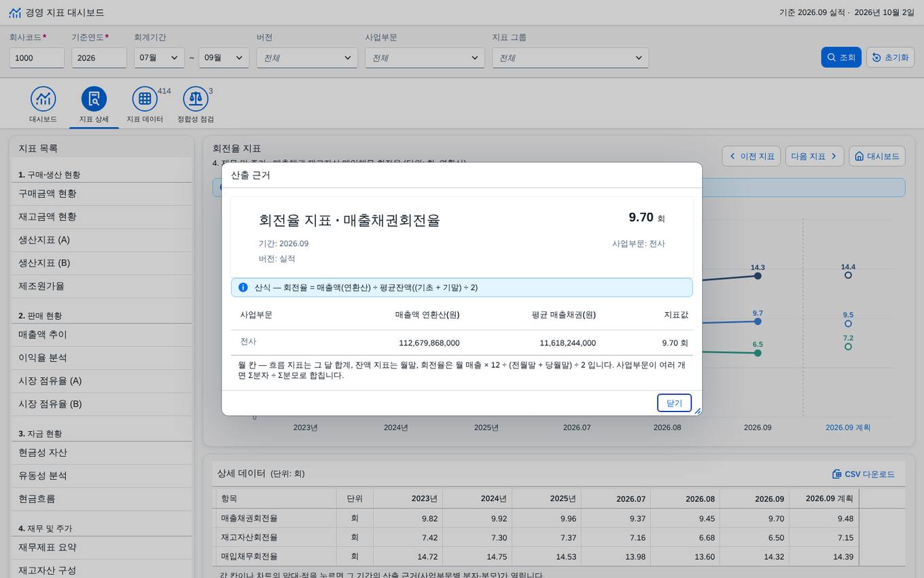This screenshot has height=578, width=924.
Task: Select 시장 점유율 (B)
Action: [x=102, y=404]
